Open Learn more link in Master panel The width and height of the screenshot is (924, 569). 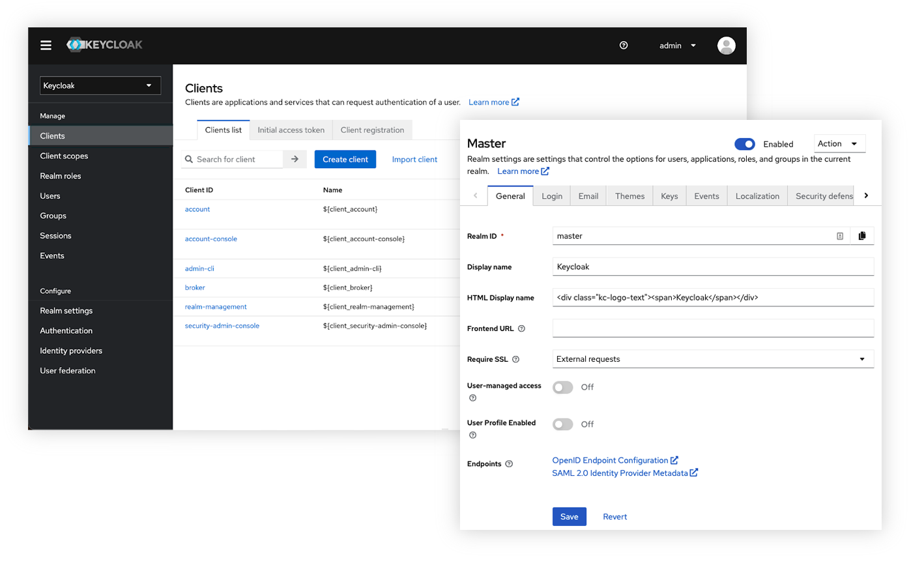[x=523, y=171]
